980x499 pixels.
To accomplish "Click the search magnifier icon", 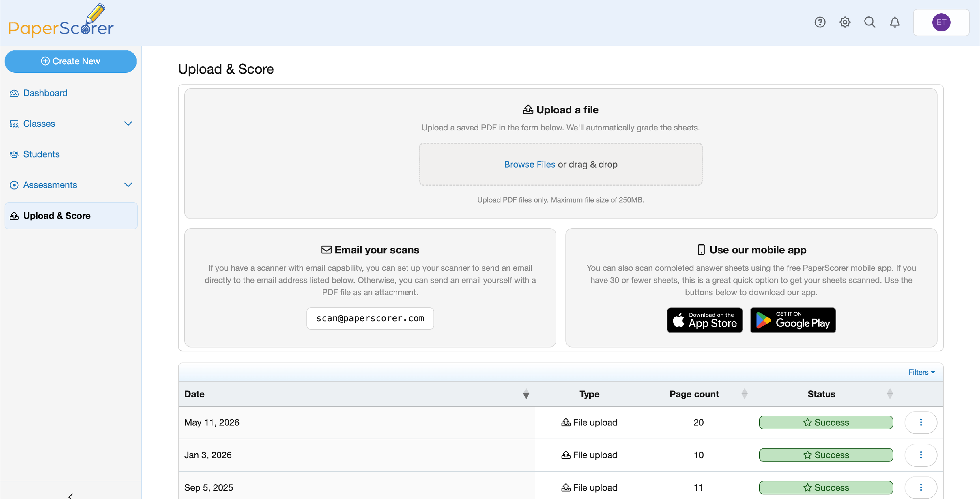I will pyautogui.click(x=870, y=23).
